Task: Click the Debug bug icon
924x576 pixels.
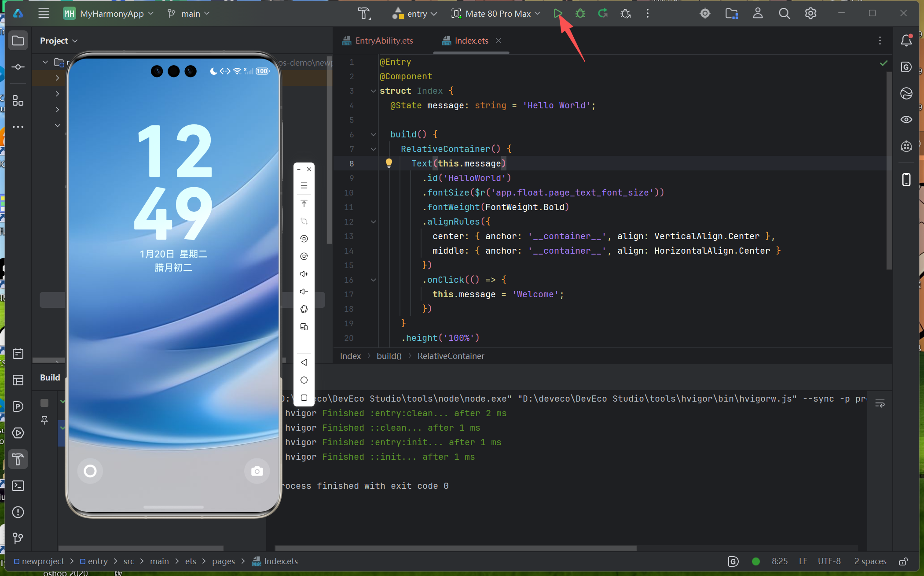Action: (580, 14)
